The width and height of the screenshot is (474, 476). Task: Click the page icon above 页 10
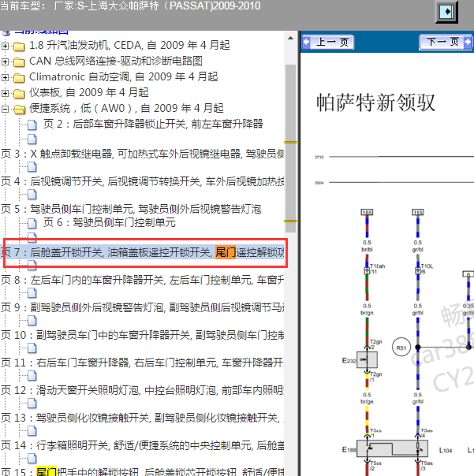pos(32,321)
